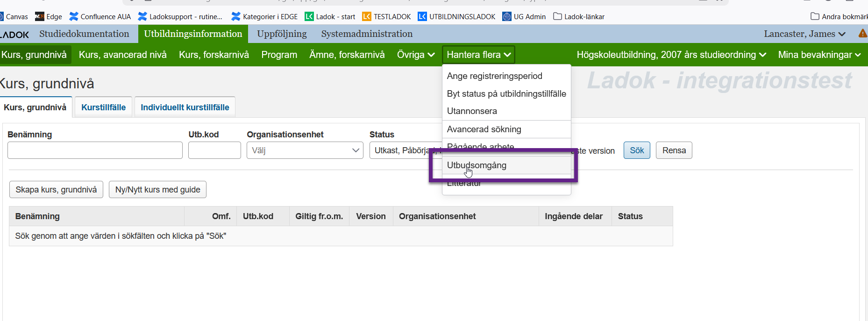Open the Mina bevakningar dropdown

coord(819,55)
